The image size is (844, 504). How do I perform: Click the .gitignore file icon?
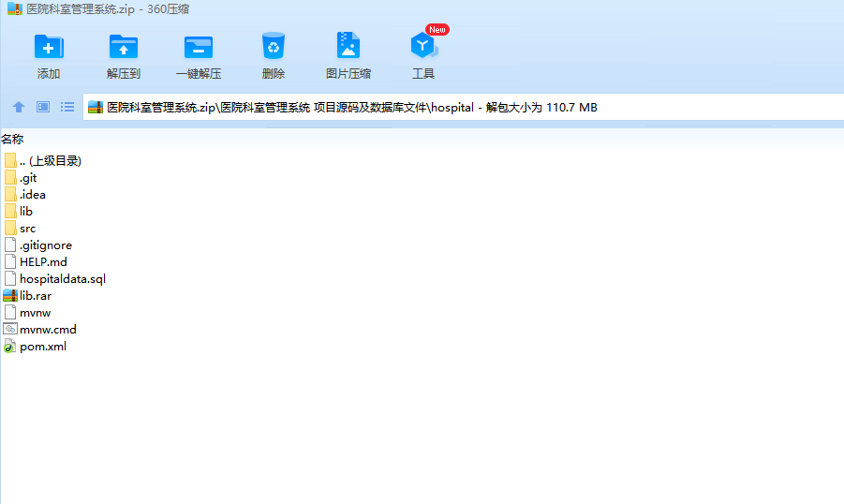[10, 245]
